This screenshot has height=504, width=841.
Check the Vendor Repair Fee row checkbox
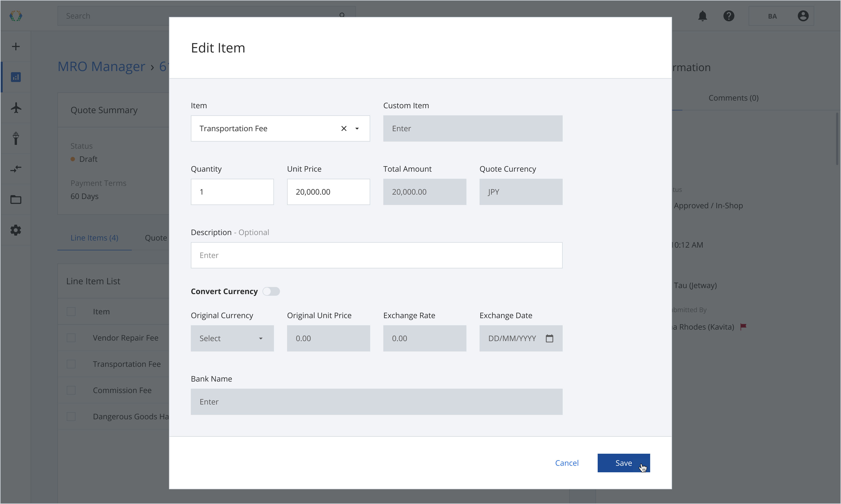71,338
